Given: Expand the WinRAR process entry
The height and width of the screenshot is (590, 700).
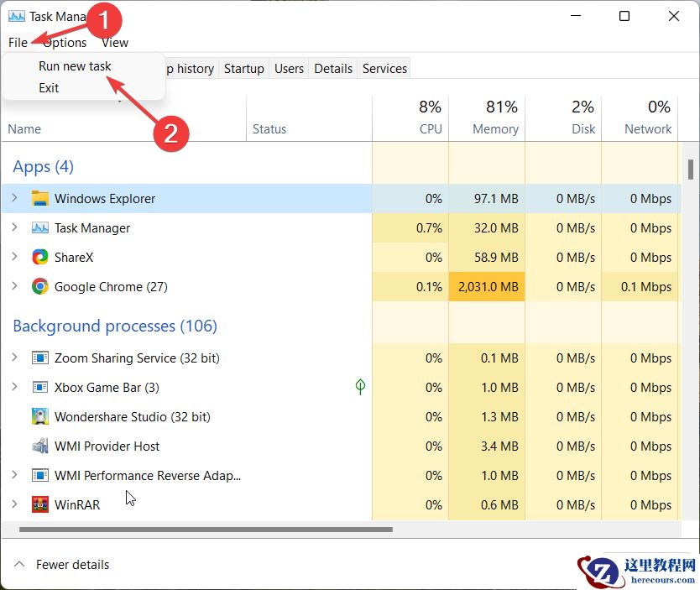Looking at the screenshot, I should click(x=14, y=504).
